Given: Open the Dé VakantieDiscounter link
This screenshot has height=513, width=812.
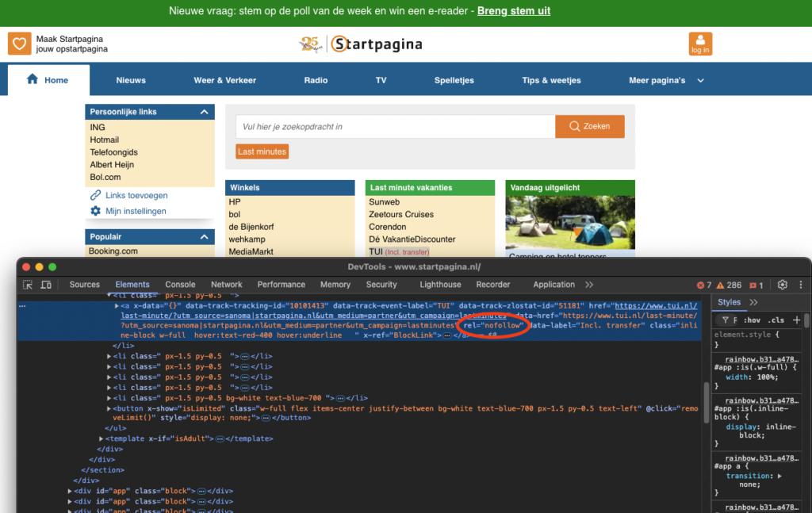Looking at the screenshot, I should 412,239.
